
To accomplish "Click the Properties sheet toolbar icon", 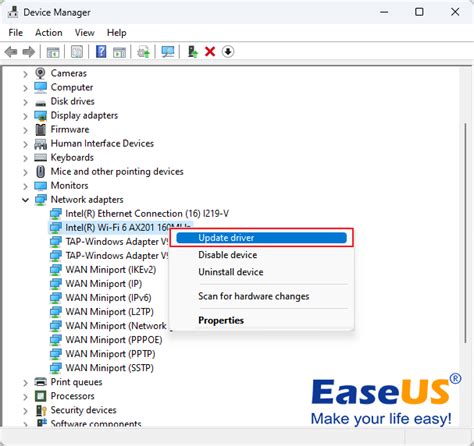I will coord(77,52).
